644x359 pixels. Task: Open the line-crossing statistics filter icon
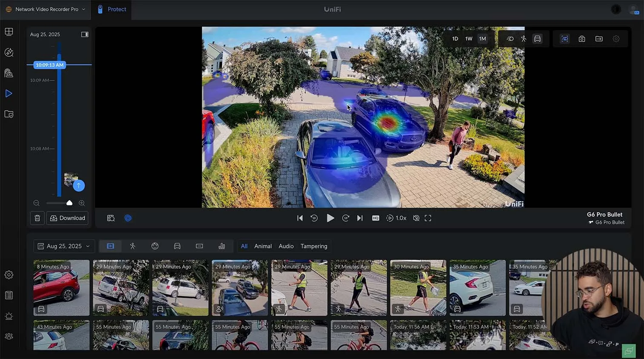tap(222, 246)
